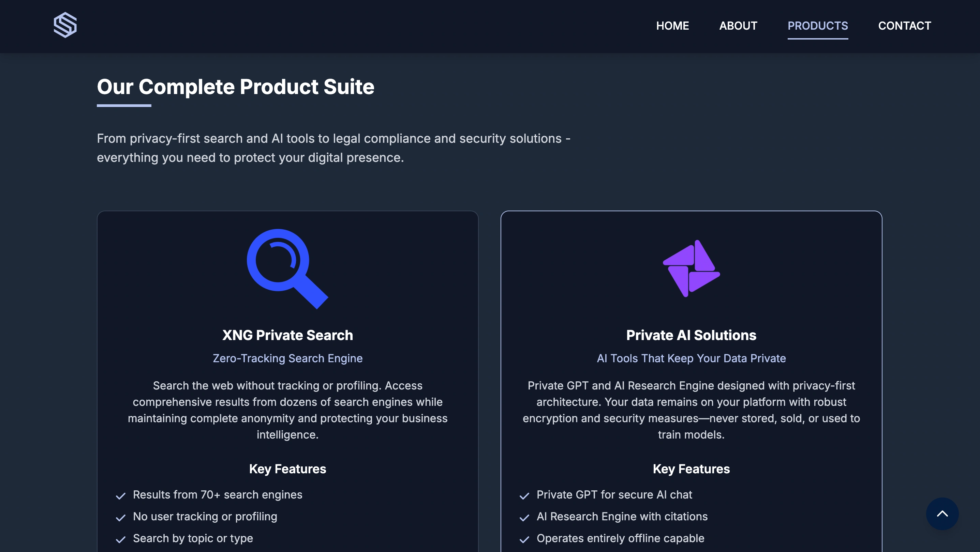Select the Products nav item
This screenshot has height=552, width=980.
818,26
